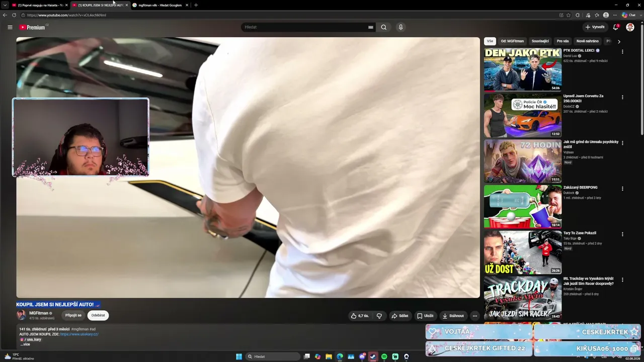Open File Explorer from the taskbar
This screenshot has height=362, width=644.
pos(329,356)
